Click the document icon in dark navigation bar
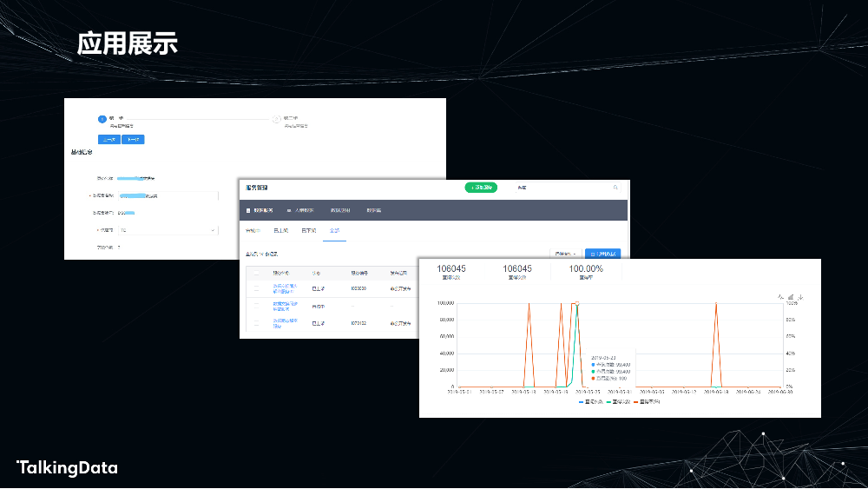 coord(248,210)
